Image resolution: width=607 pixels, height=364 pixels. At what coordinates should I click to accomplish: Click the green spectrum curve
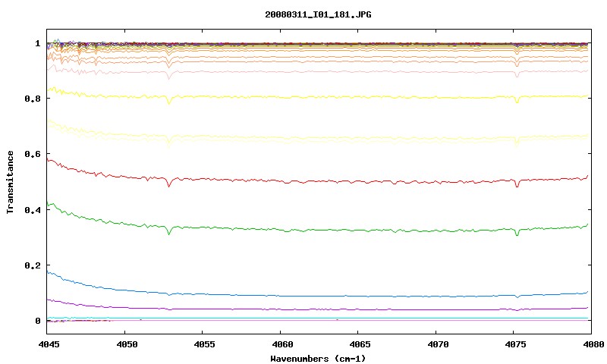click(317, 230)
